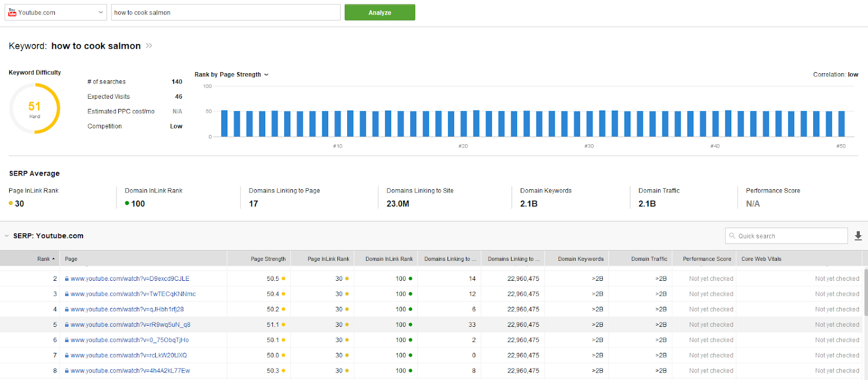Click the Correlation: low label

(x=835, y=75)
